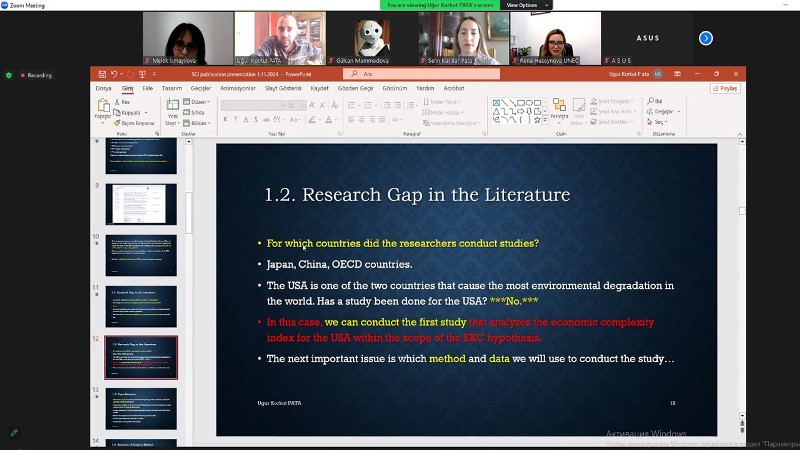The image size is (800, 450).
Task: Open the Slayt Gösterisi tab
Action: point(282,88)
